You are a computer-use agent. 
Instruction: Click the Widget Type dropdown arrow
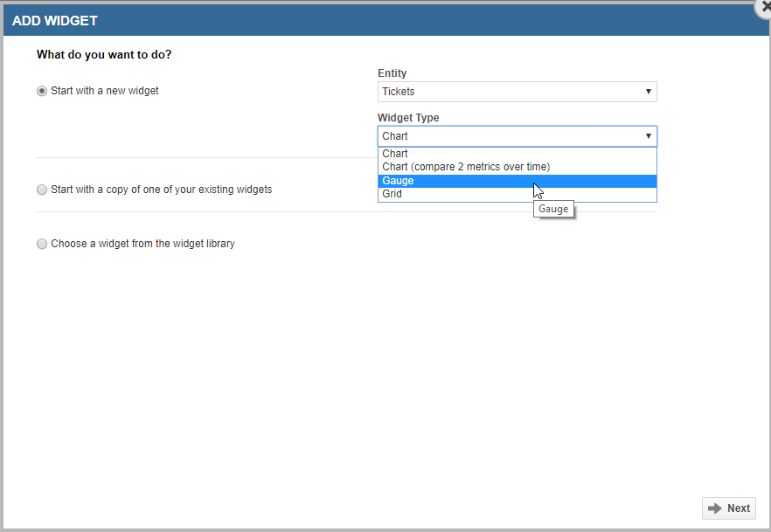[x=648, y=136]
